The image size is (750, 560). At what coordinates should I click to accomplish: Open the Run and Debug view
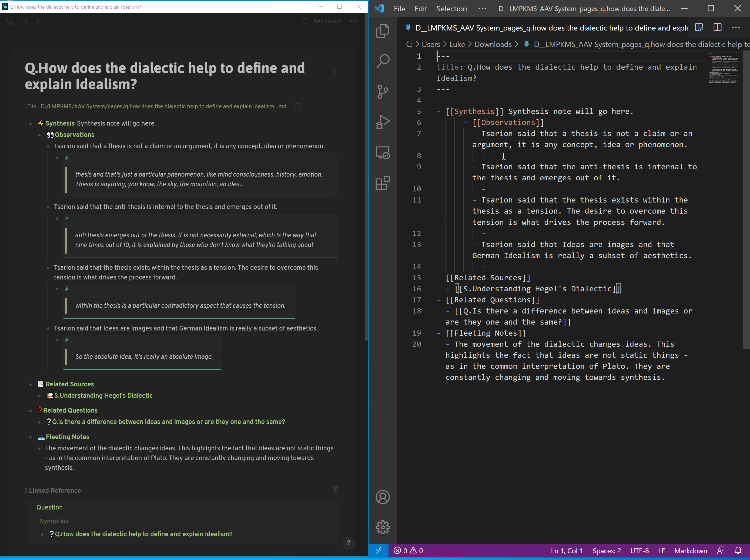[383, 122]
